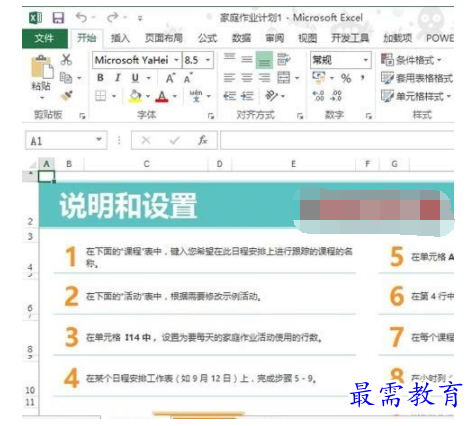Decrease indent icon

tap(230, 96)
